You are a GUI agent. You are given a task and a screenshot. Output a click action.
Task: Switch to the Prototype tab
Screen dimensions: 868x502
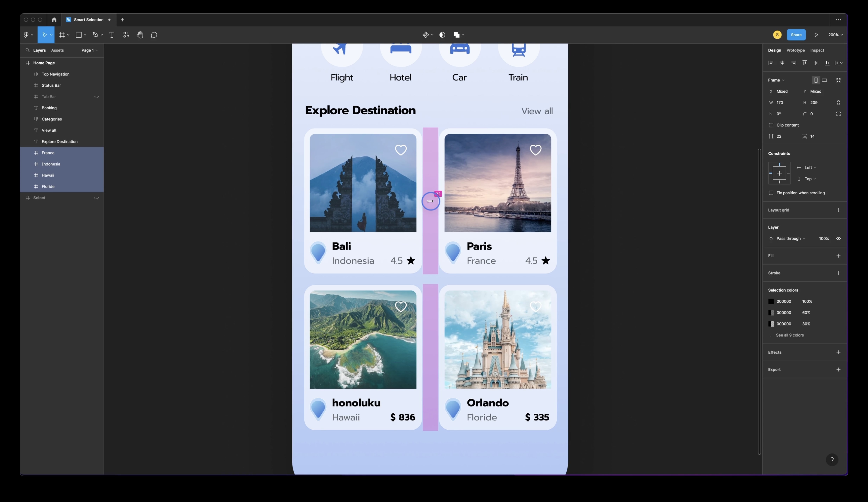pos(795,50)
